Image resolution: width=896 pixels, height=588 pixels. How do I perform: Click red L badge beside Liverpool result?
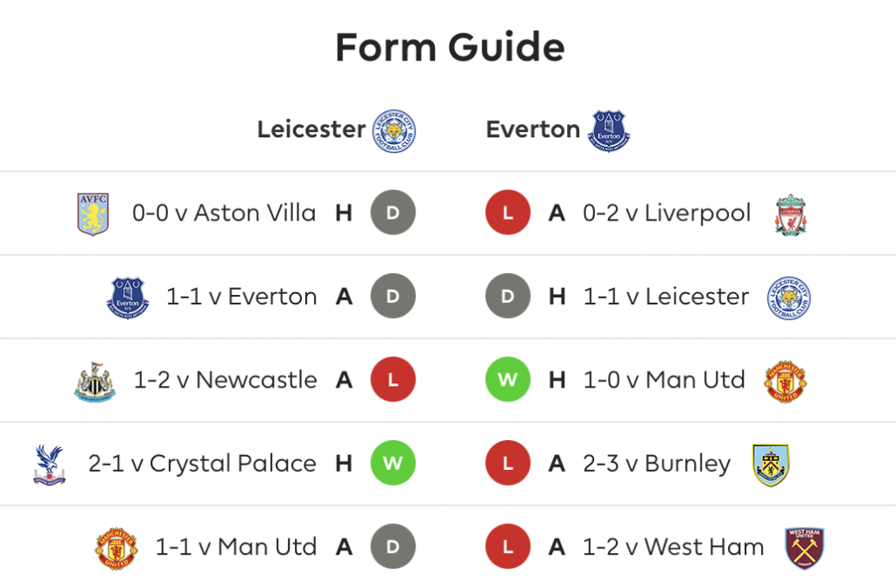(508, 213)
